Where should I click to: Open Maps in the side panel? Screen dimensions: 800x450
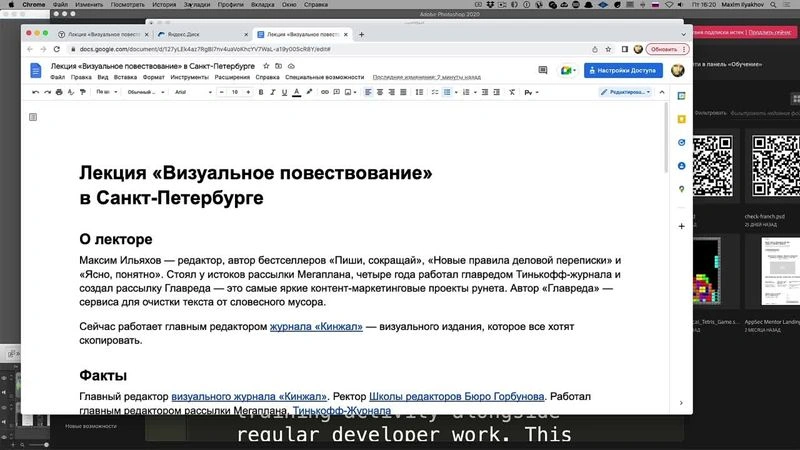(682, 189)
